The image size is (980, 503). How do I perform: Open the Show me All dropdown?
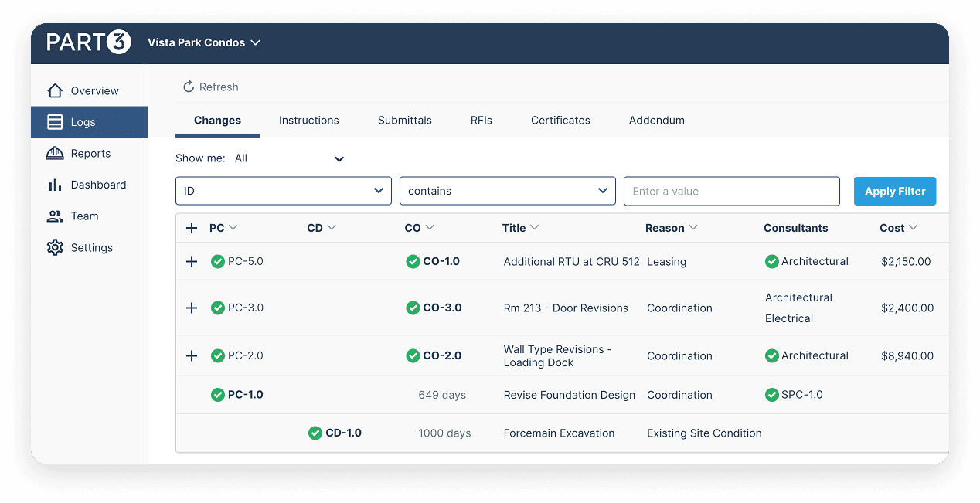[x=289, y=158]
